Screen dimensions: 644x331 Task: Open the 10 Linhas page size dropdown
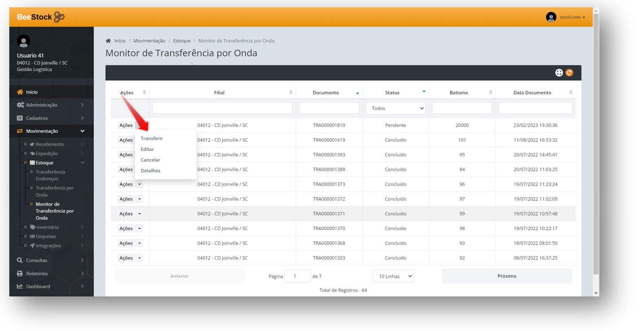(x=393, y=276)
